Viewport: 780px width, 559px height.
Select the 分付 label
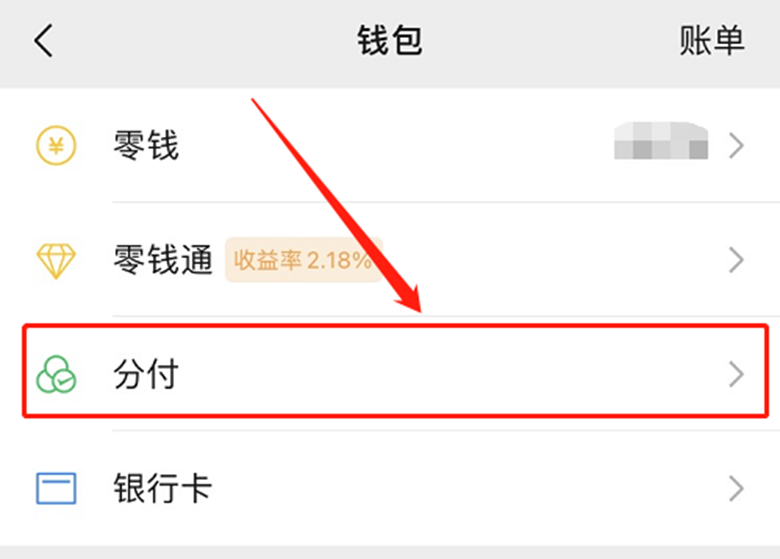(146, 374)
